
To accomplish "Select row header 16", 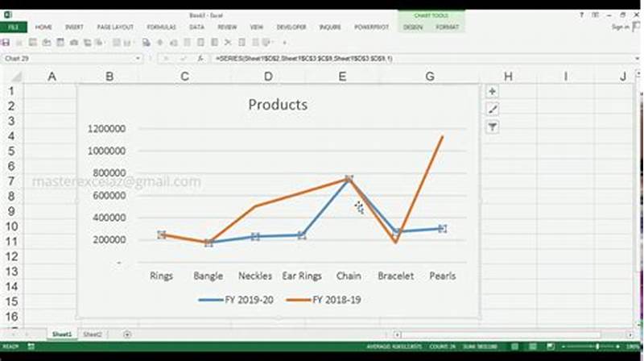I will [11, 317].
